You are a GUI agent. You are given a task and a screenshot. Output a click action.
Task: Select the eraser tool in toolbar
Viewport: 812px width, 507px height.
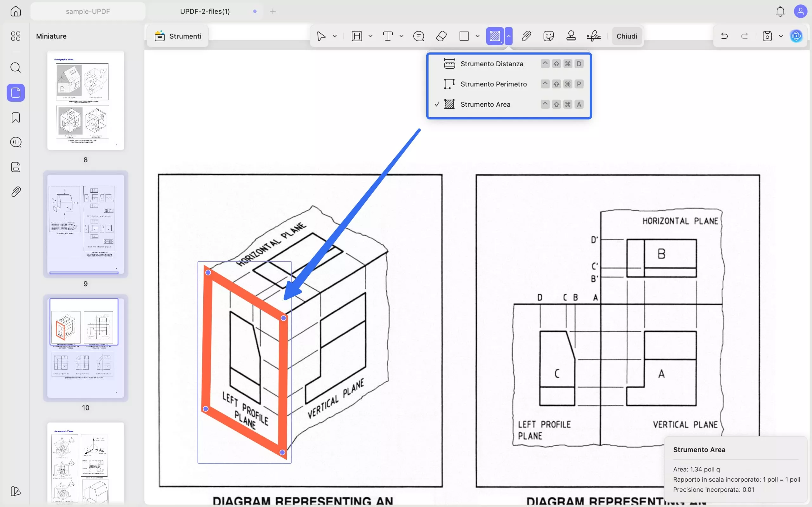point(441,36)
